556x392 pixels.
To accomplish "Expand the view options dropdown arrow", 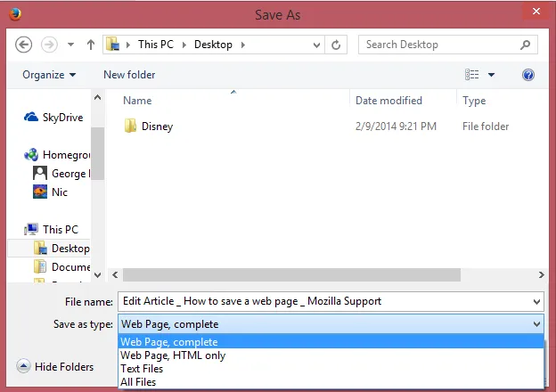I will click(x=491, y=75).
